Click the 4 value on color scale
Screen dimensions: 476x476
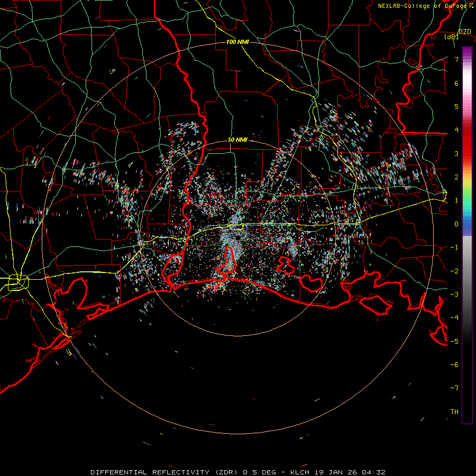(456, 130)
